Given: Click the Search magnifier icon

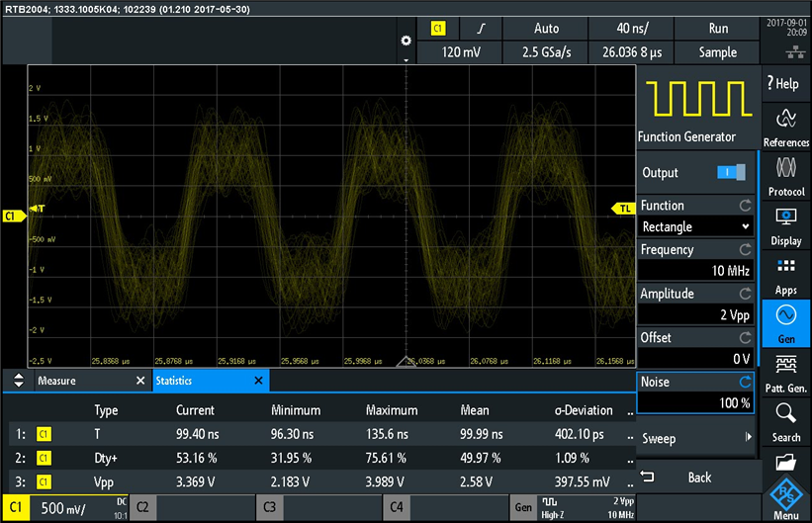Looking at the screenshot, I should click(x=786, y=420).
